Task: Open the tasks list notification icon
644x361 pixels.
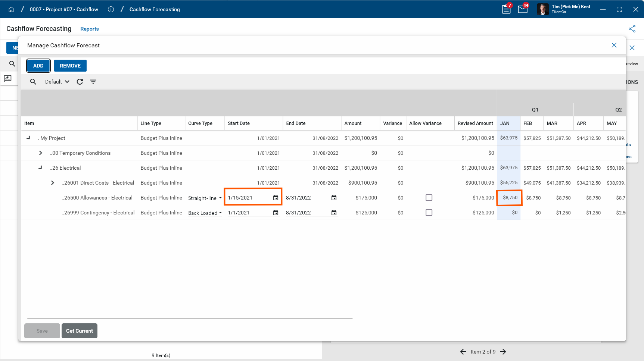Action: click(506, 9)
